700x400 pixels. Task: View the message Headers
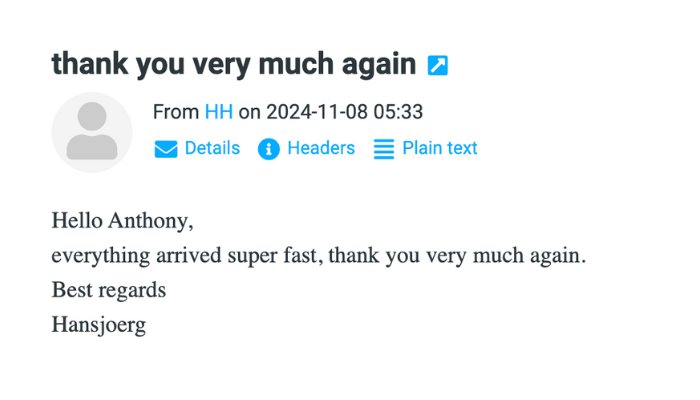(x=321, y=148)
